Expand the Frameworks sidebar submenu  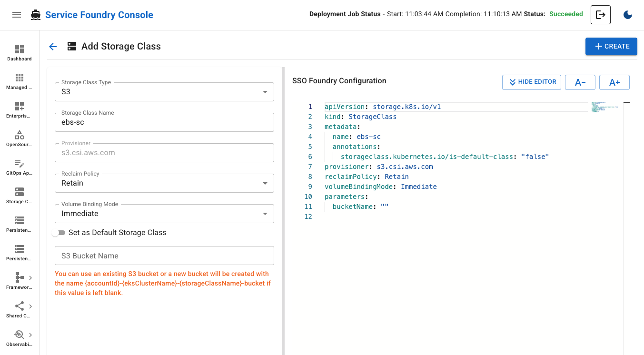click(x=30, y=278)
